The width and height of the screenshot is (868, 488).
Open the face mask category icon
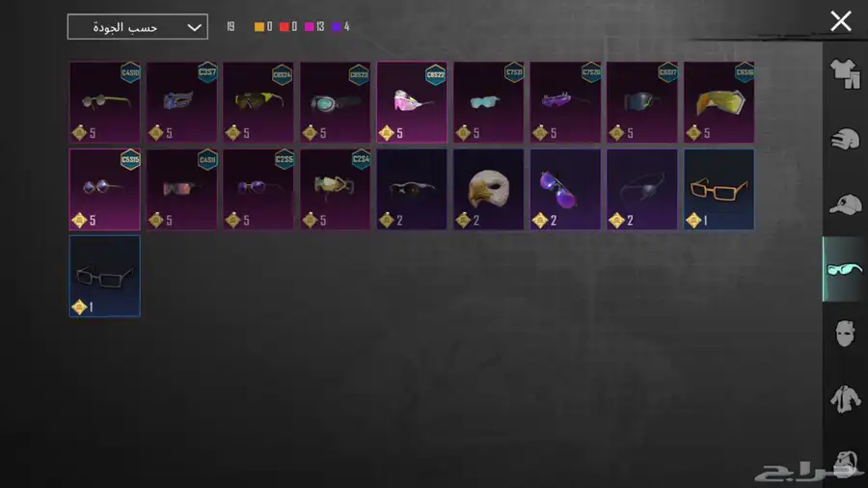pos(845,334)
